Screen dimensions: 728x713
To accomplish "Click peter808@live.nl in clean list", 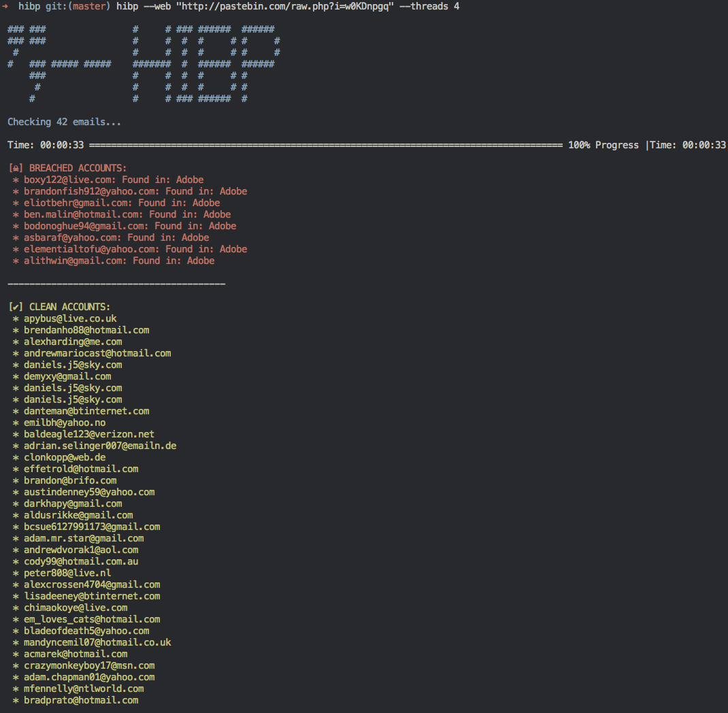I will (67, 574).
